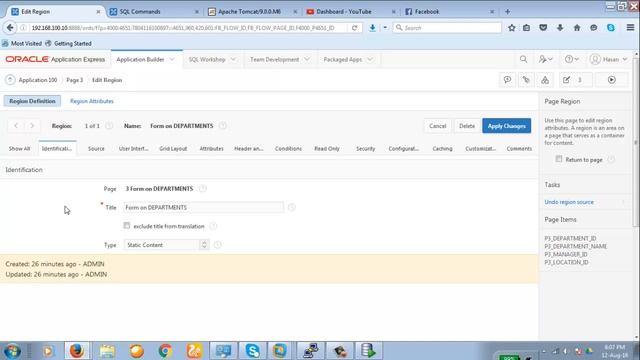
Task: Open the Conditions section tab
Action: [288, 149]
